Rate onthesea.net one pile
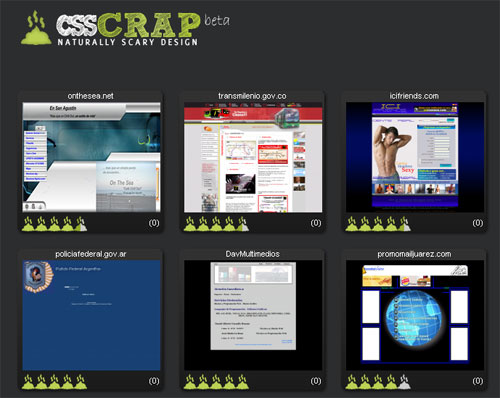 coord(28,224)
